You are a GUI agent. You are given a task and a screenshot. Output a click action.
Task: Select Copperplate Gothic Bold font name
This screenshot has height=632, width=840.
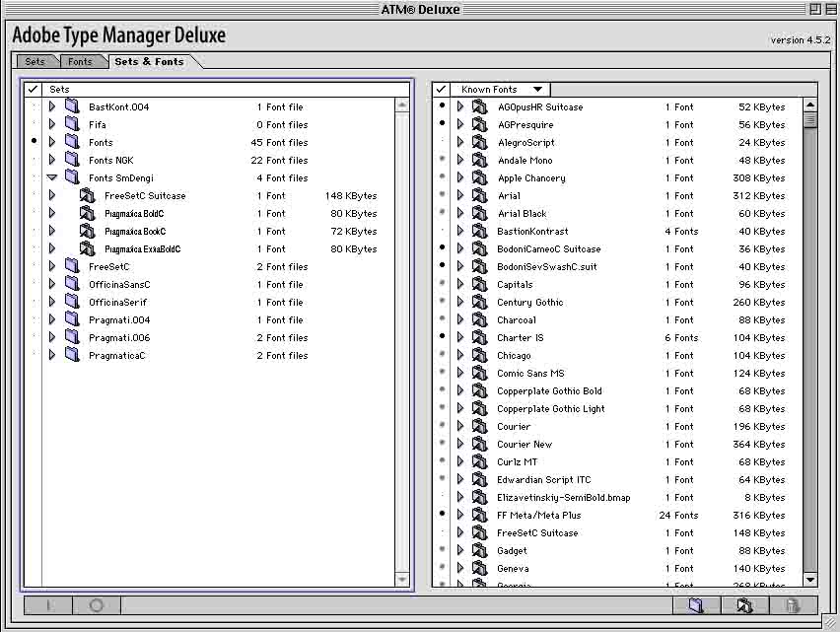(549, 391)
